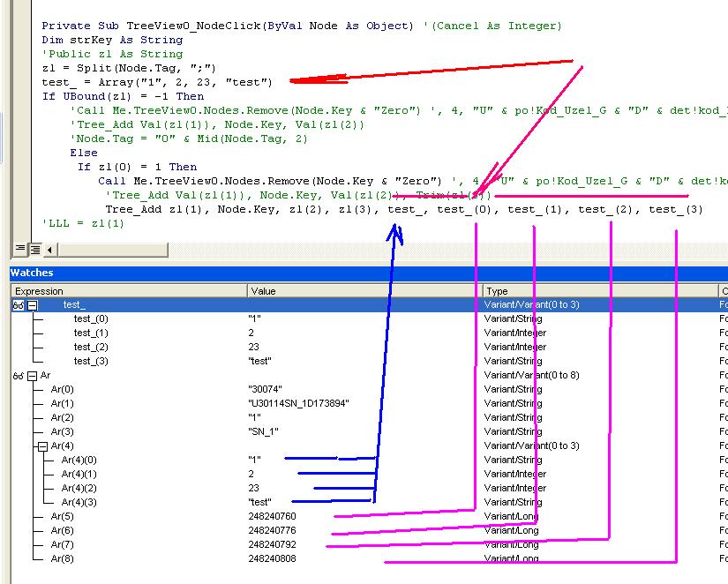
Task: Click value 248240776 of Ar(6)
Action: pyautogui.click(x=272, y=530)
